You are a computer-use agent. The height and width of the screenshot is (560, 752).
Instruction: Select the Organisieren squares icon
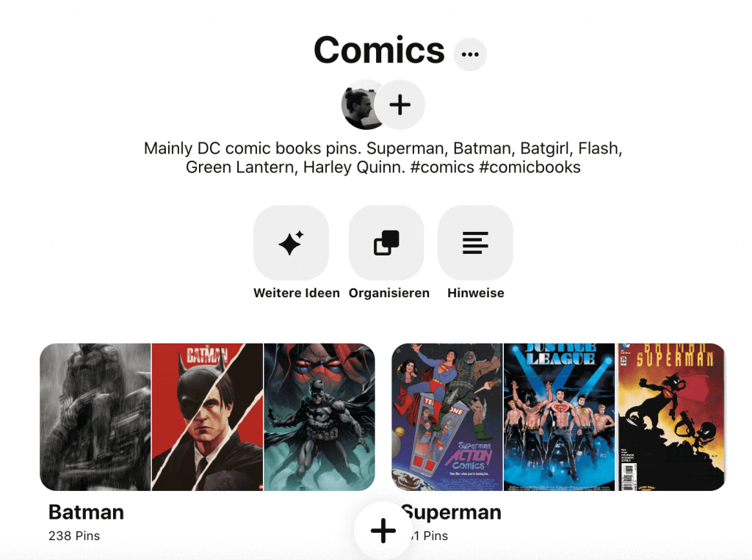coord(386,243)
